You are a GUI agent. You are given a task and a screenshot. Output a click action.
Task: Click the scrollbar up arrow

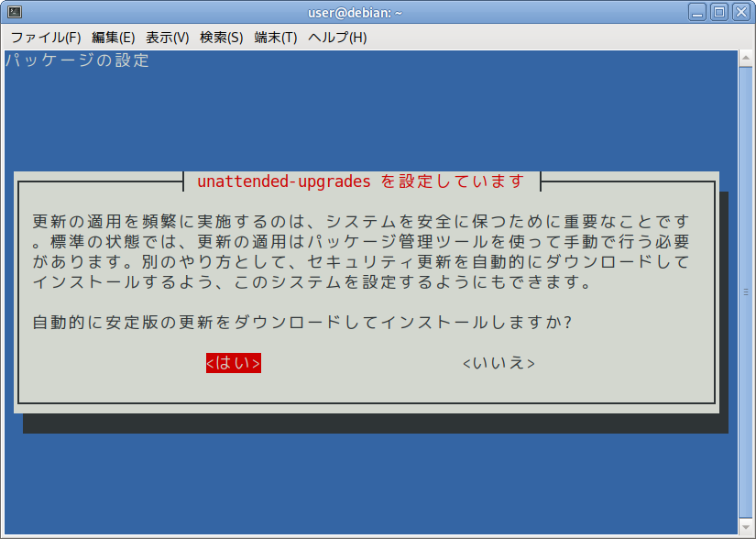(x=745, y=59)
